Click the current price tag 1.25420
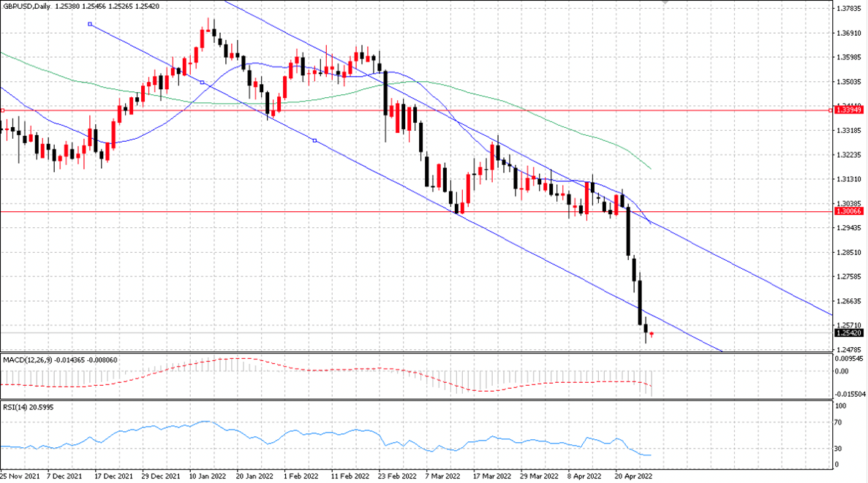 [x=849, y=333]
